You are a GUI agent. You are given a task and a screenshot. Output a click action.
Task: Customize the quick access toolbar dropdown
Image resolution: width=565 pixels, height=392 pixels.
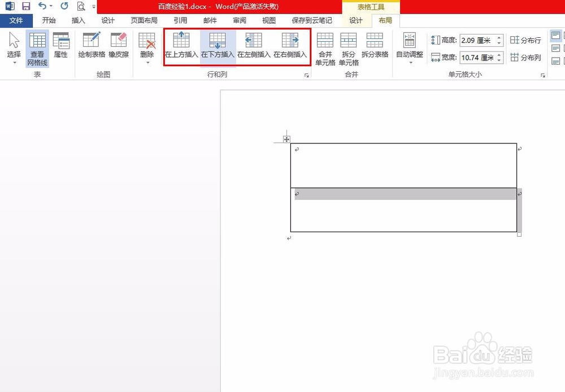point(94,6)
